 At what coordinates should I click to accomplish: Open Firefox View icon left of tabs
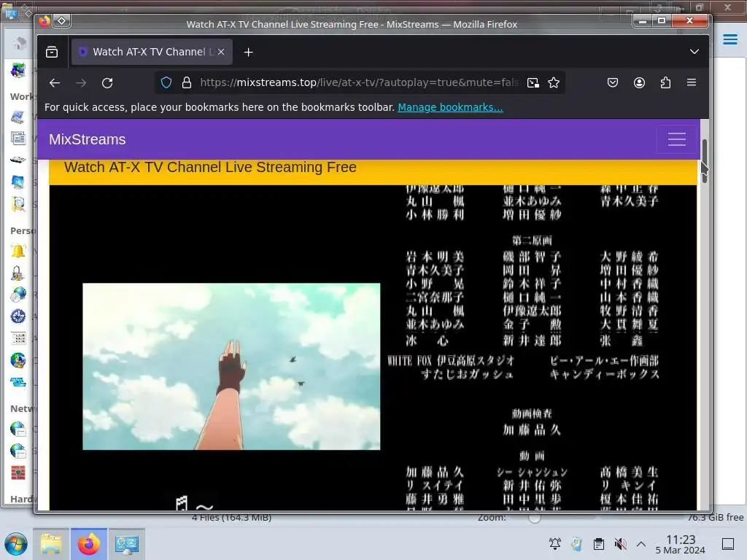pyautogui.click(x=52, y=52)
